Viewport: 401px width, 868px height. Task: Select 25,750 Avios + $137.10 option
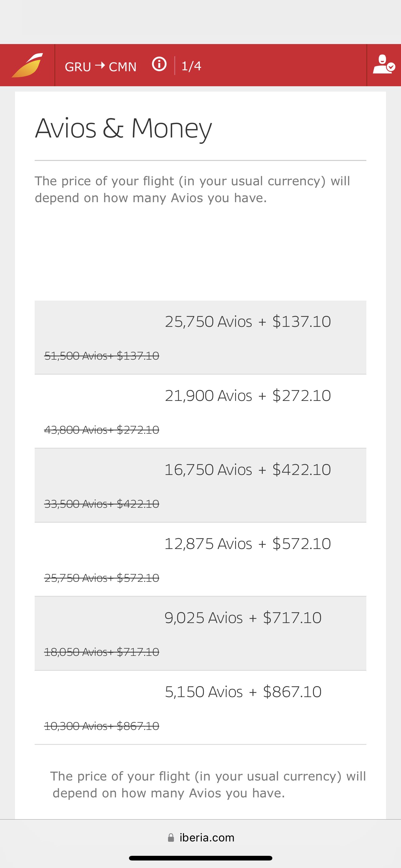(x=200, y=337)
